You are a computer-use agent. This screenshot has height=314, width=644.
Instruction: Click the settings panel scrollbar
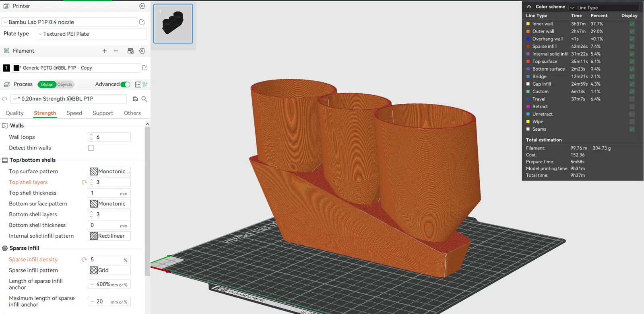[147, 201]
